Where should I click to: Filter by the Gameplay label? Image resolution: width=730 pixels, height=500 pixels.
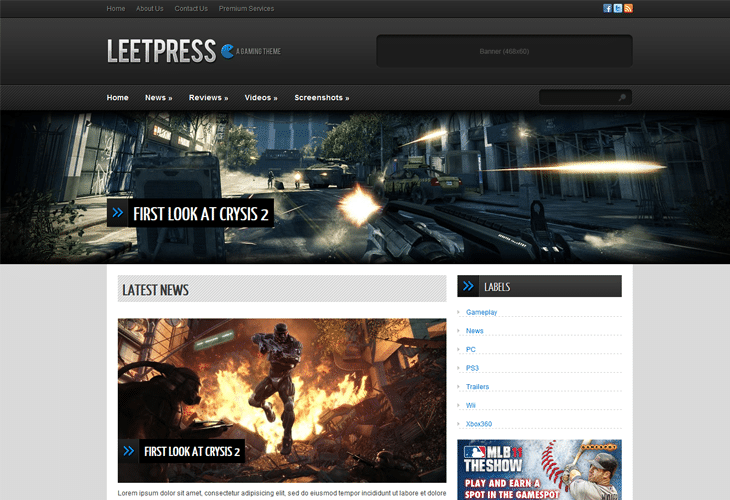point(481,312)
